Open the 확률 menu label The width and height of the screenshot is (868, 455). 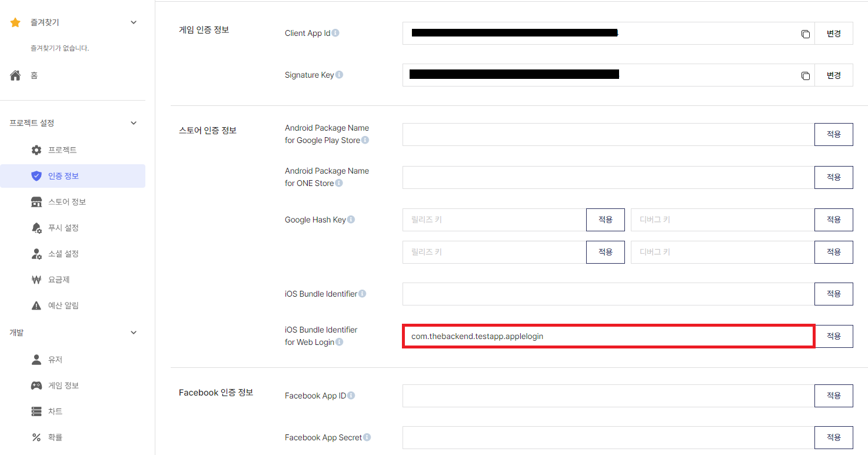[55, 437]
